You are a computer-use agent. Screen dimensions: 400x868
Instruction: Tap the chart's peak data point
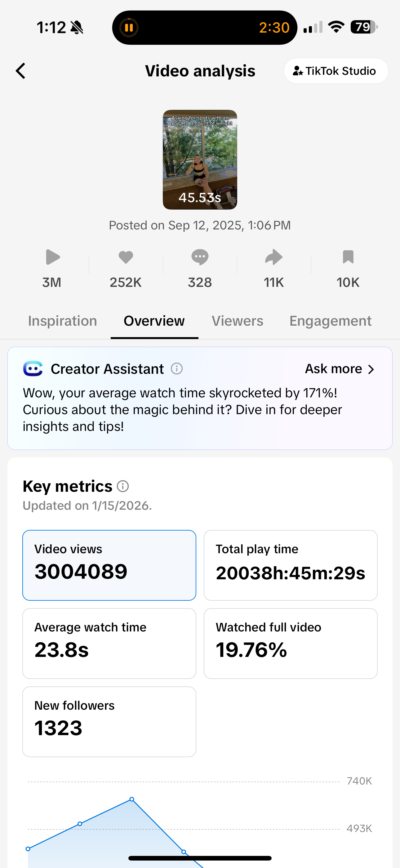pyautogui.click(x=132, y=799)
